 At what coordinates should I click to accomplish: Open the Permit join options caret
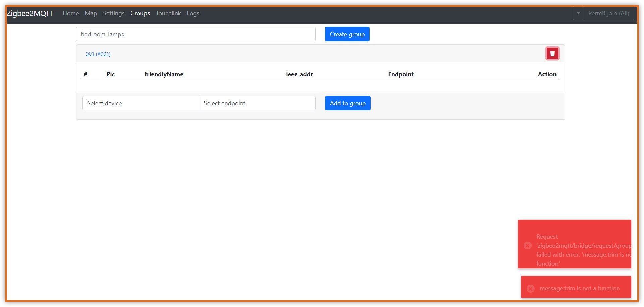(578, 13)
